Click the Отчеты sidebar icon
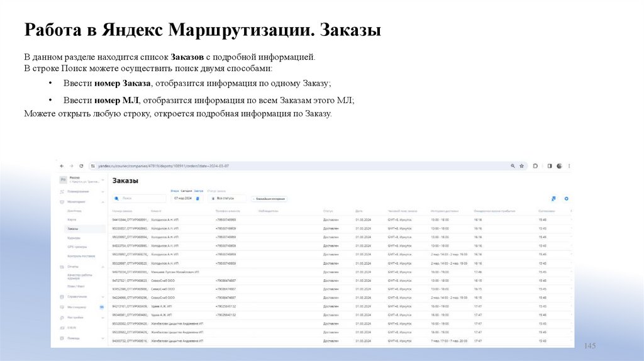 coord(62,267)
